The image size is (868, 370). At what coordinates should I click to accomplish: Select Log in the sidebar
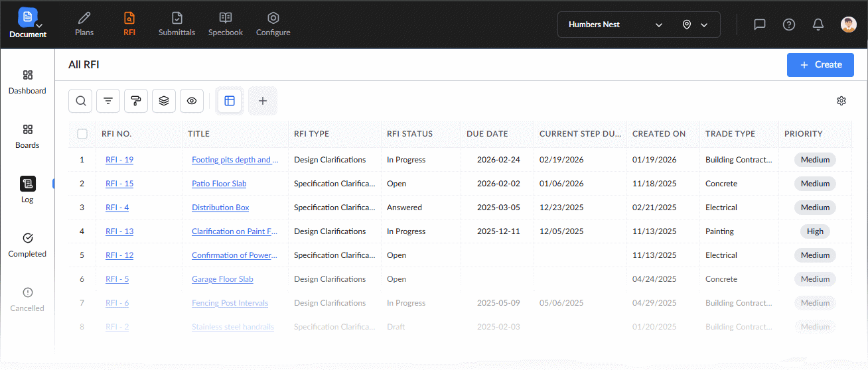point(27,190)
